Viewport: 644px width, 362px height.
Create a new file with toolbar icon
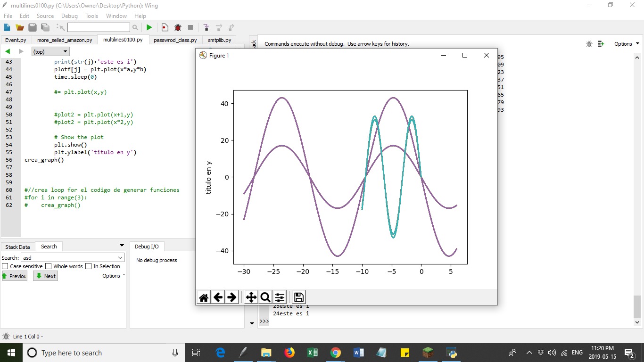pos(7,27)
